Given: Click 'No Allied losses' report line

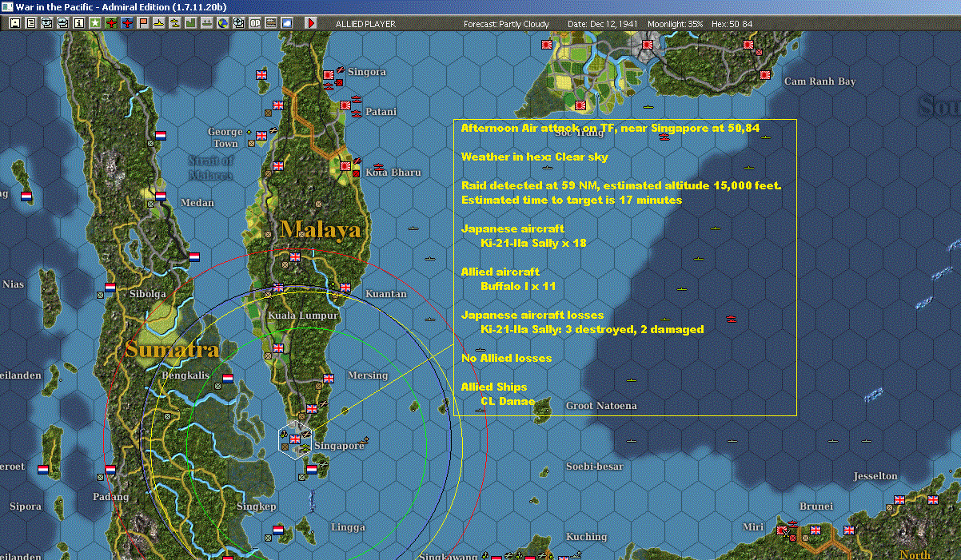Looking at the screenshot, I should tap(506, 358).
